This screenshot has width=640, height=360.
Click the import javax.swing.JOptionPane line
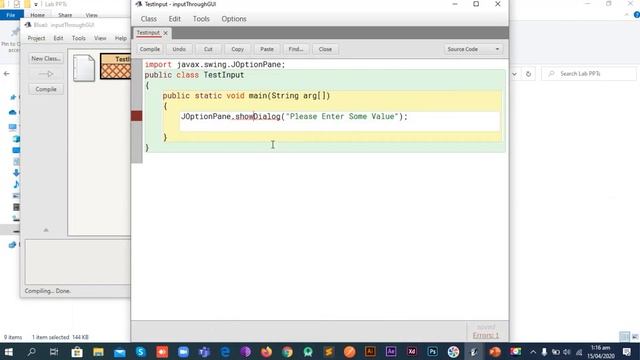(215, 64)
